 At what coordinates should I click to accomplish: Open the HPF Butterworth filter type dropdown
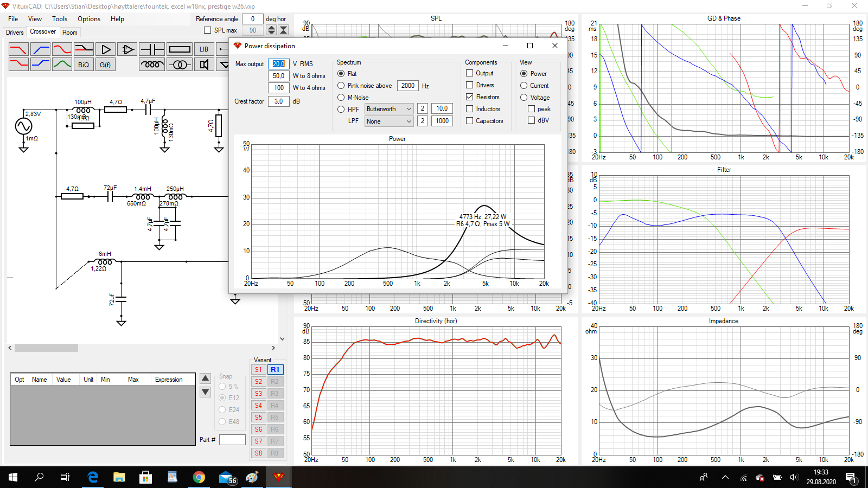389,109
